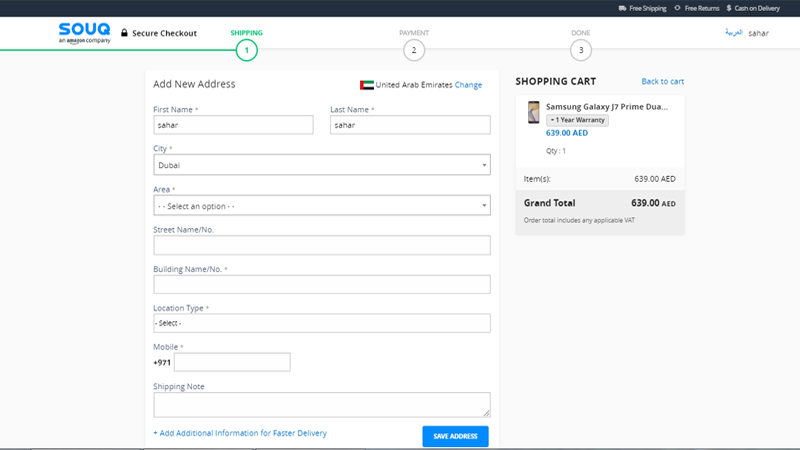Image resolution: width=800 pixels, height=450 pixels.
Task: Click the Cash on Delivery dollar icon
Action: click(x=729, y=8)
